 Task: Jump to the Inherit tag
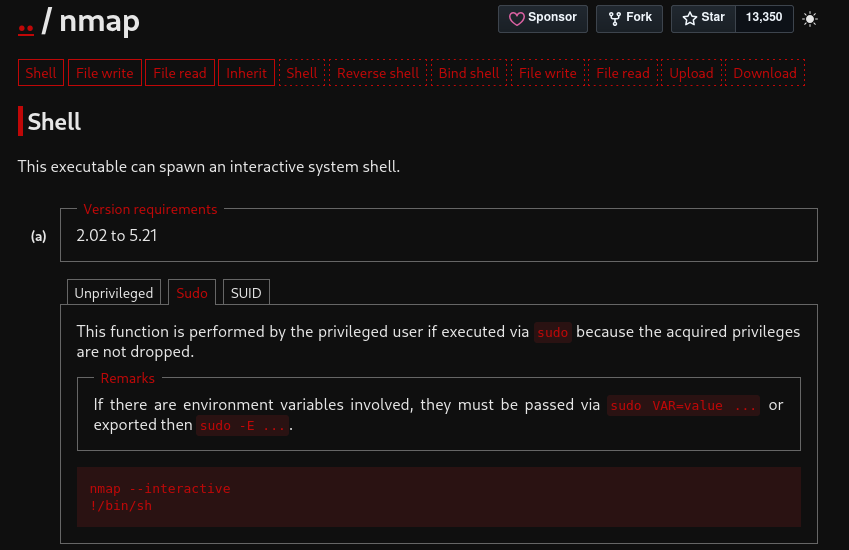click(x=246, y=73)
